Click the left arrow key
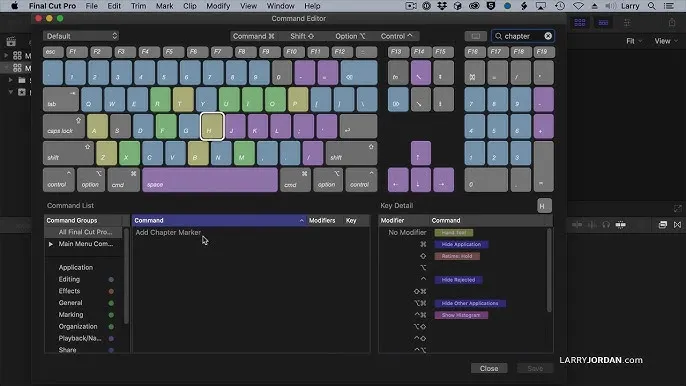This screenshot has width=686, height=386. pos(398,180)
